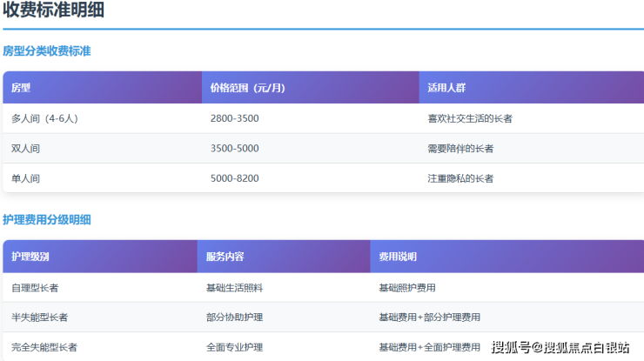Click the 服务内容 column header

pos(225,257)
